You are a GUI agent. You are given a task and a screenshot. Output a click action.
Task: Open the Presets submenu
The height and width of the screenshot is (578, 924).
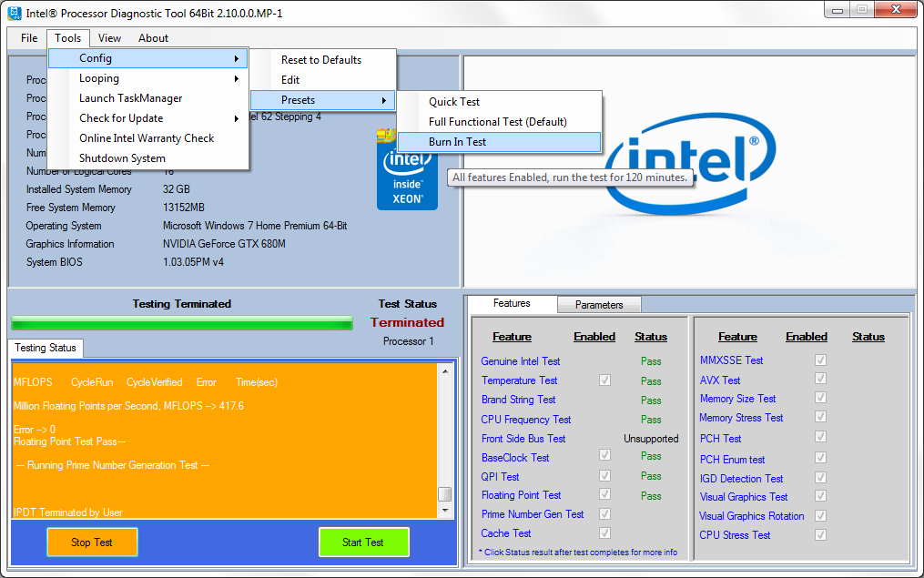(323, 100)
